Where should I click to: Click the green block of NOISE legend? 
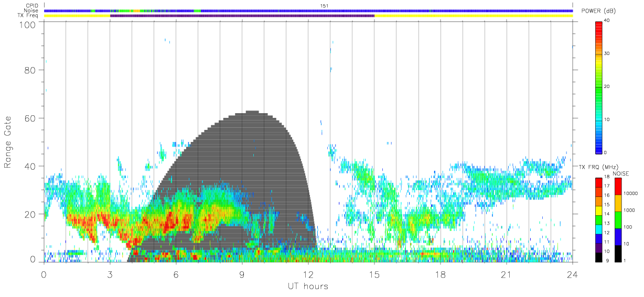tap(618, 219)
